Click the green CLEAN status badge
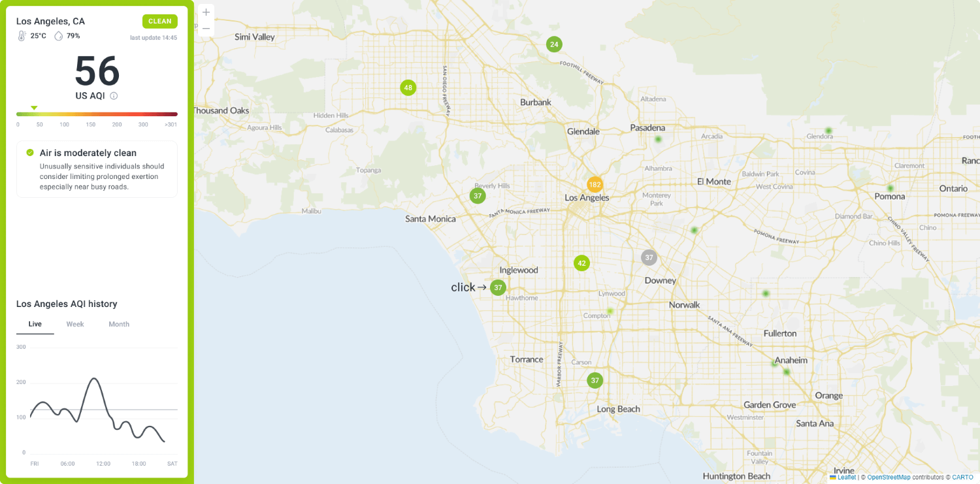This screenshot has height=484, width=980. pos(159,21)
